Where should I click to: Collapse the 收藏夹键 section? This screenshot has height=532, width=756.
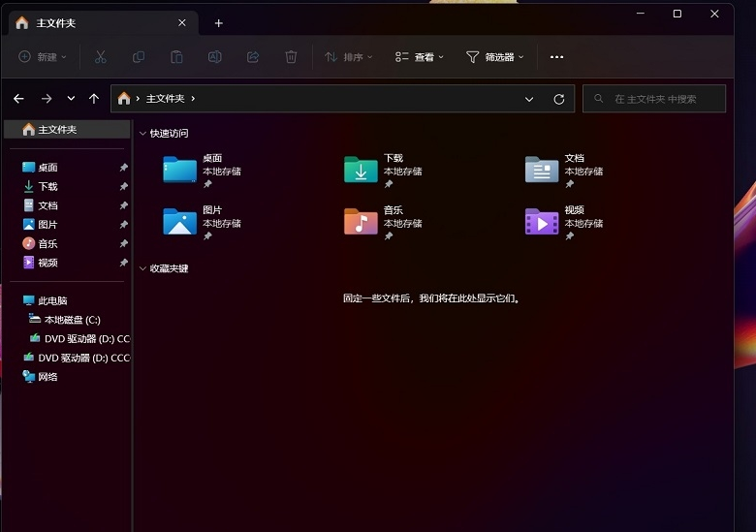pyautogui.click(x=142, y=268)
